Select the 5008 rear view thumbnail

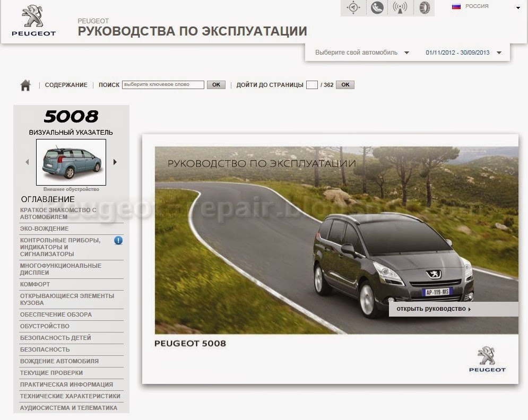tap(71, 162)
